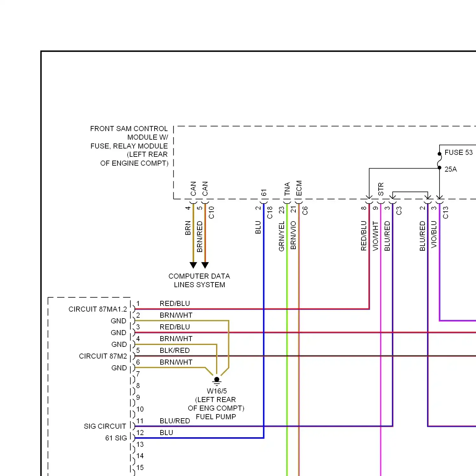This screenshot has width=476, height=476.
Task: Select the CIRCUIT 87MA1.2 label
Action: [x=98, y=309]
